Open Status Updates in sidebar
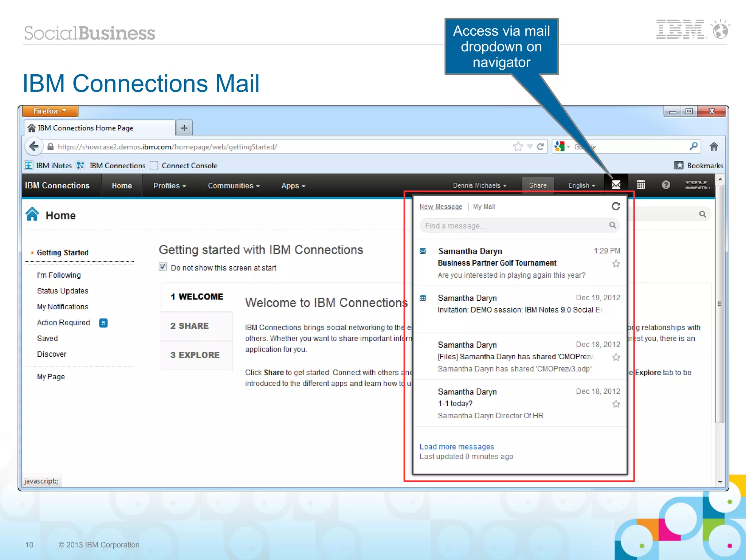Viewport: 746px width, 560px height. point(63,291)
